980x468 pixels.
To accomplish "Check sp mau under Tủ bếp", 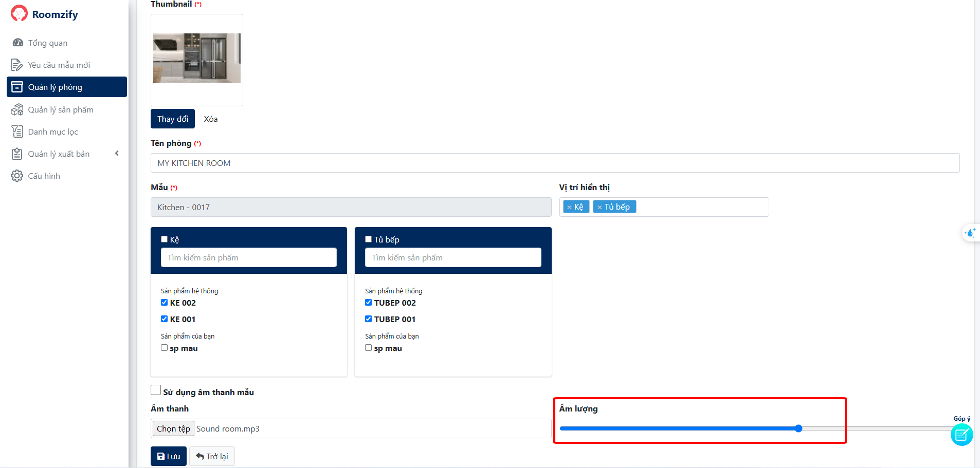I will [x=369, y=348].
